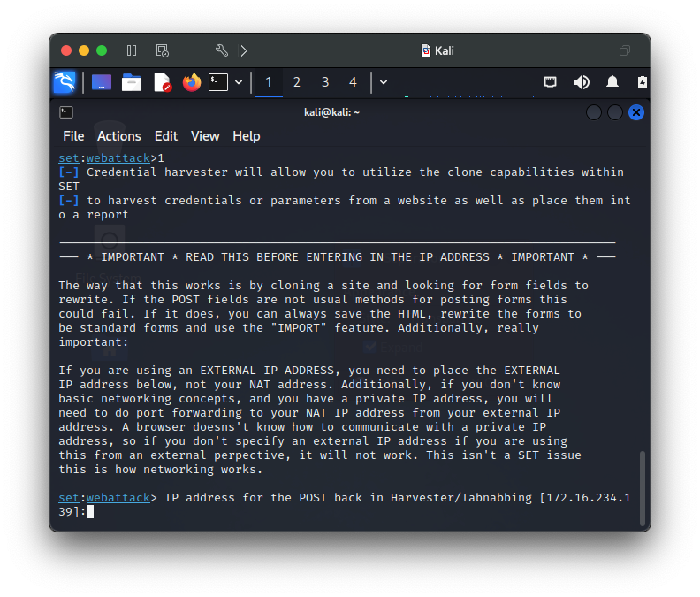Pause the Kali virtual machine
The height and width of the screenshot is (597, 700).
tap(132, 50)
